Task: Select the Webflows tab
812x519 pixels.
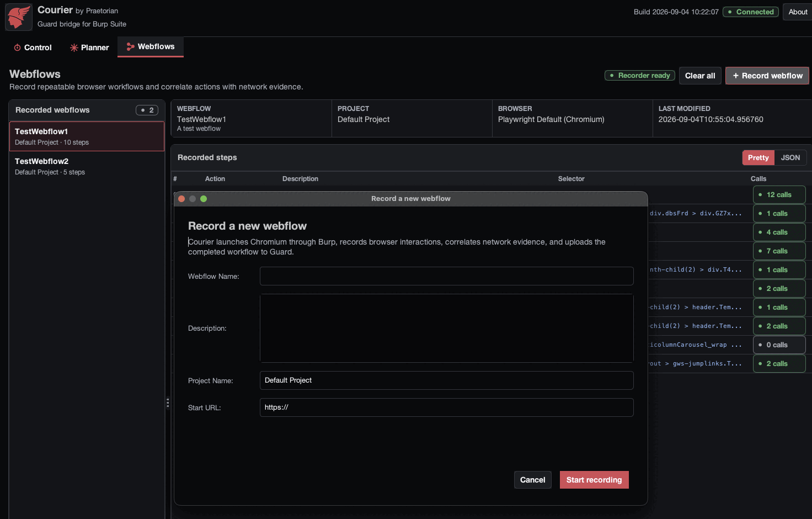Action: (x=151, y=47)
